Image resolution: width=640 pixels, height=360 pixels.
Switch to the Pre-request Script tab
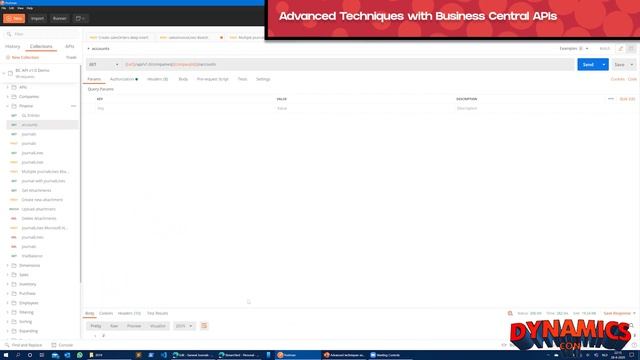coord(213,79)
